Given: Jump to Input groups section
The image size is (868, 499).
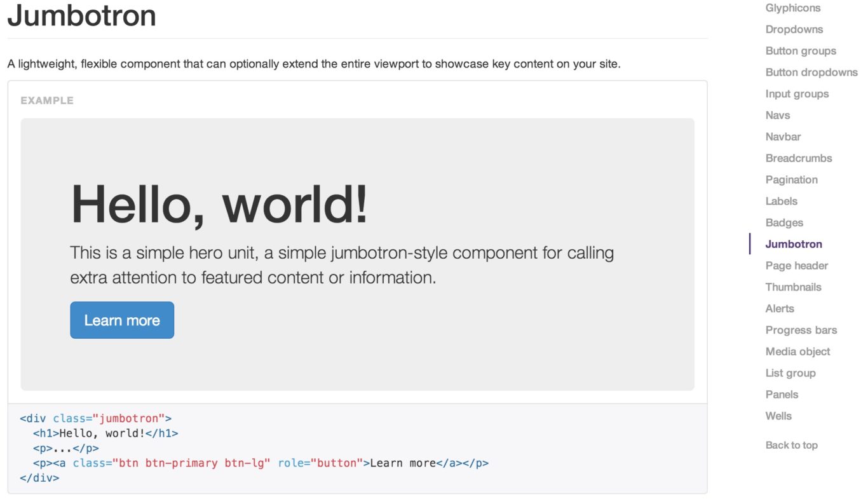Looking at the screenshot, I should point(797,94).
